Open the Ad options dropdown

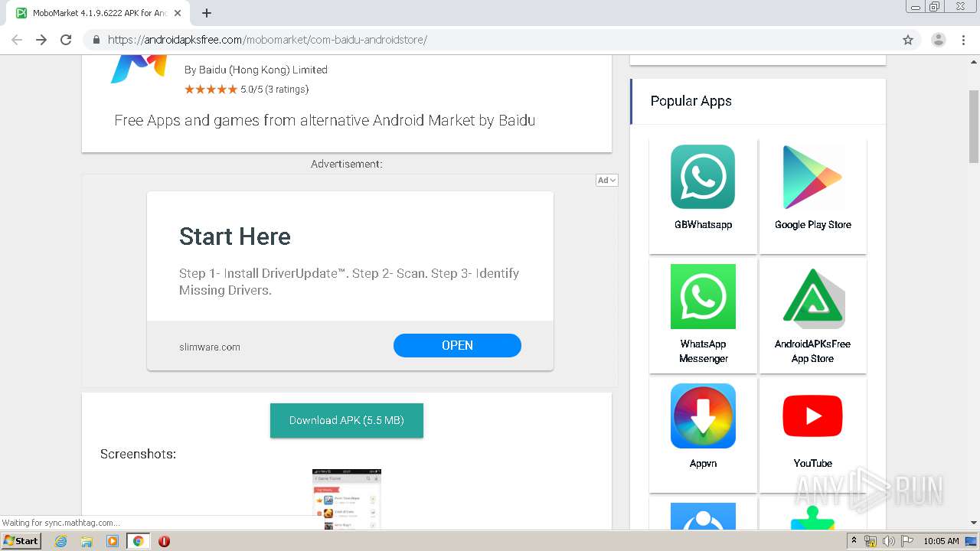(x=606, y=180)
